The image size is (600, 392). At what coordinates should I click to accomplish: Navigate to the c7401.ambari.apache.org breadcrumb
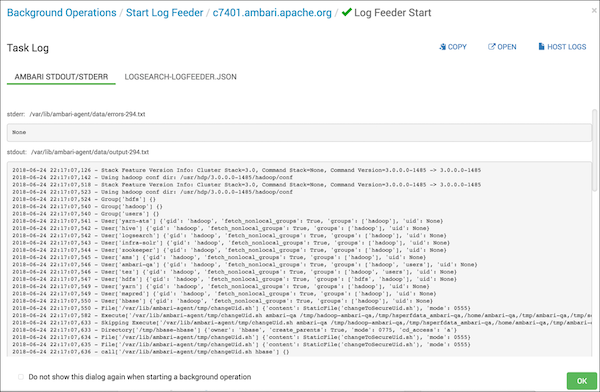pyautogui.click(x=272, y=12)
